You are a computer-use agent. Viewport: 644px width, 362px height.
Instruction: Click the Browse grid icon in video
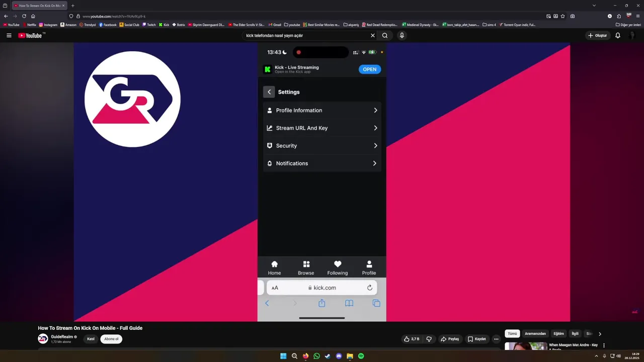[x=306, y=264]
